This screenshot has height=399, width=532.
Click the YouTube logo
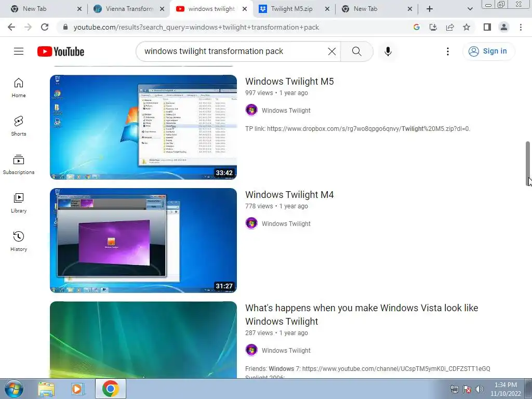pyautogui.click(x=61, y=51)
